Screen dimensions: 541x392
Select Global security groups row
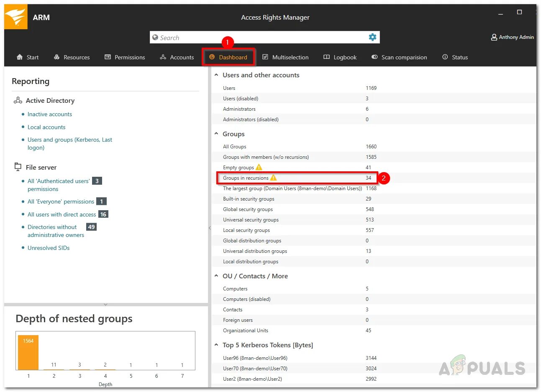(x=374, y=209)
